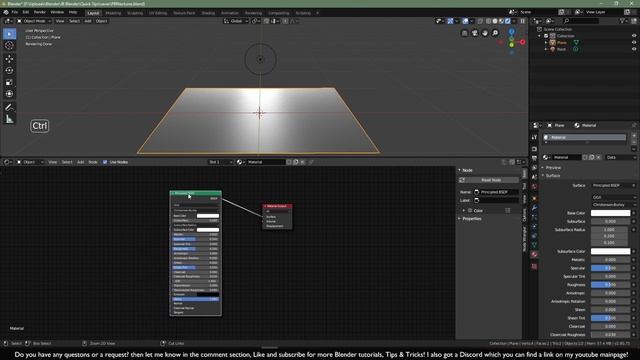Click add material slot plus button
The width and height of the screenshot is (640, 360).
click(634, 136)
